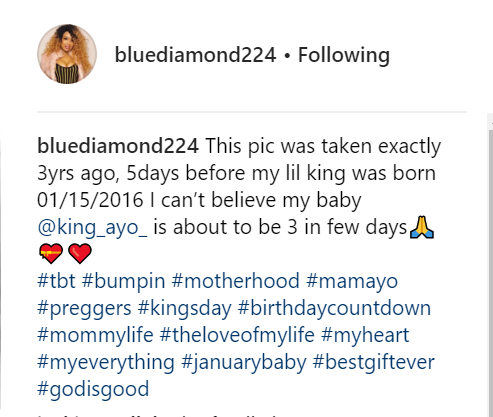Open the bluediamond224 profile picture
This screenshot has height=417, width=493.
point(67,54)
